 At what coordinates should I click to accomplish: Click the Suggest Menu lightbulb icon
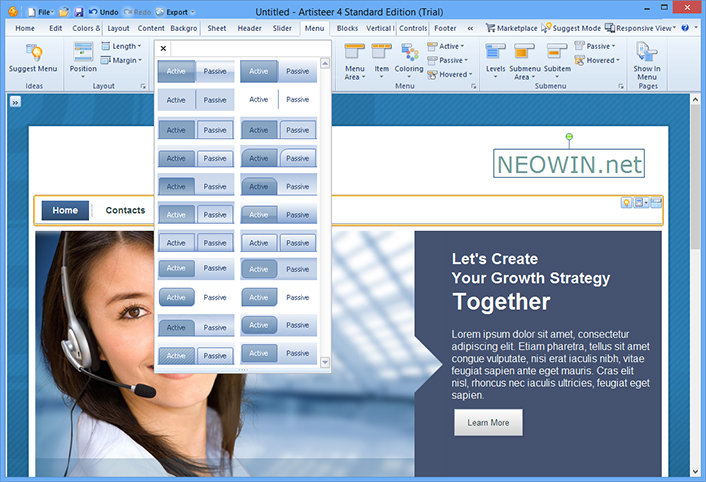click(34, 53)
